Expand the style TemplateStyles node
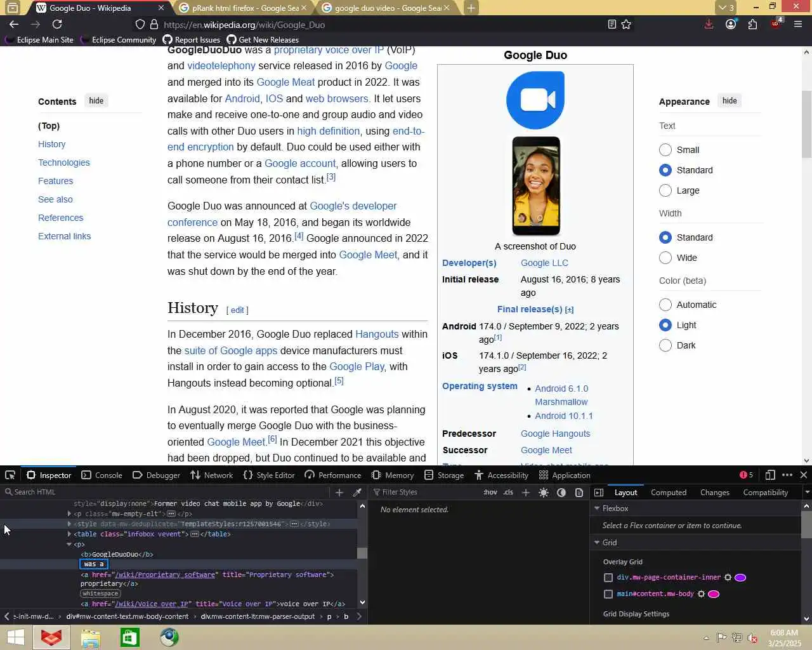Image resolution: width=812 pixels, height=650 pixels. click(x=69, y=524)
